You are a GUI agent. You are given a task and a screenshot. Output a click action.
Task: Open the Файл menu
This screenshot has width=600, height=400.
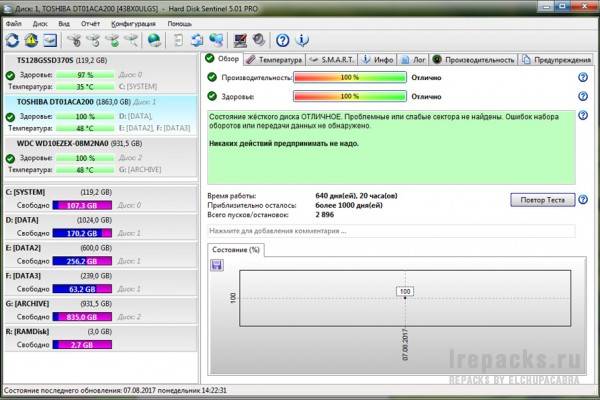[13, 24]
